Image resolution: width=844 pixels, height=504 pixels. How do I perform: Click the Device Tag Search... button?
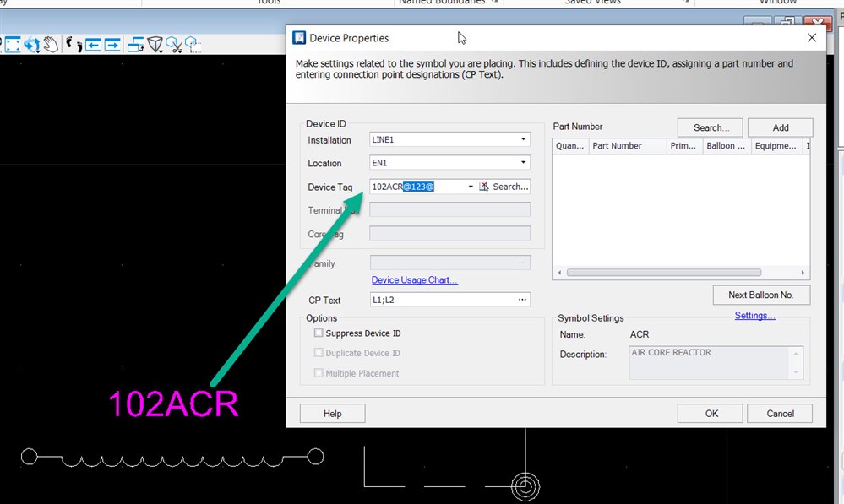click(x=510, y=187)
